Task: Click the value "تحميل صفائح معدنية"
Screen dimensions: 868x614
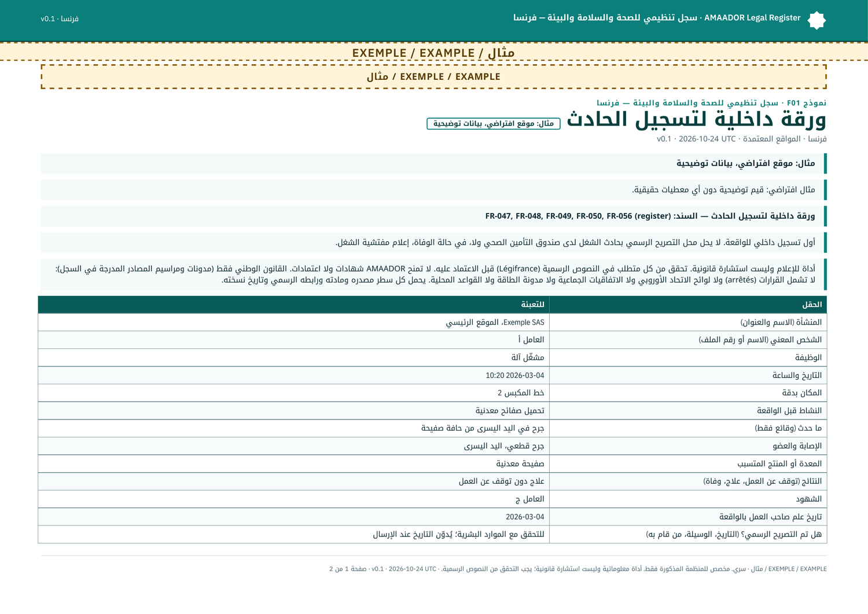Action: (x=510, y=411)
